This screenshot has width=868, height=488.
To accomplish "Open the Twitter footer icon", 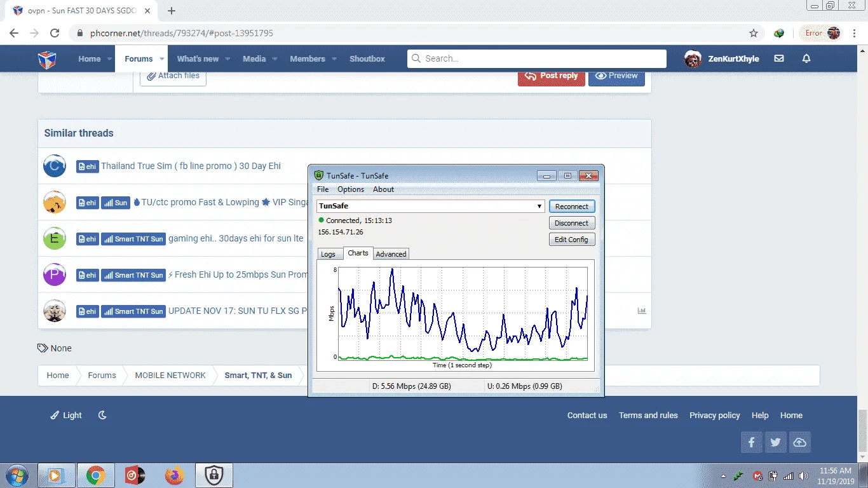I will [775, 442].
